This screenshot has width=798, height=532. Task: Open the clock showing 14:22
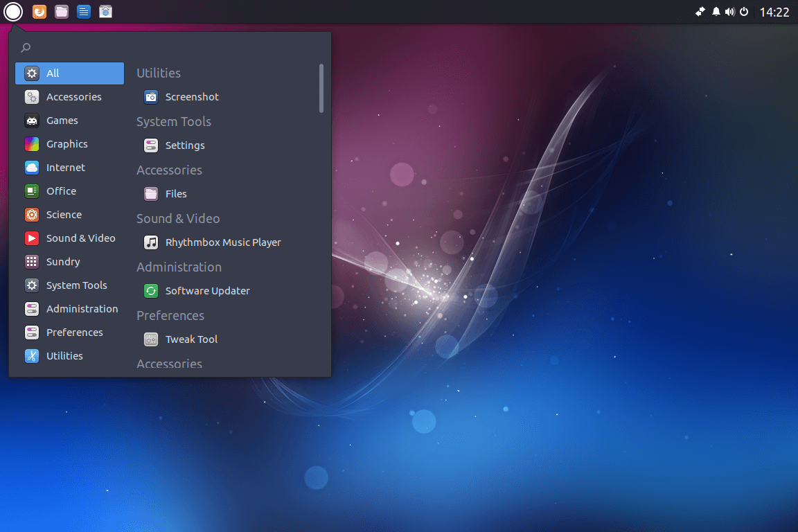tap(774, 12)
